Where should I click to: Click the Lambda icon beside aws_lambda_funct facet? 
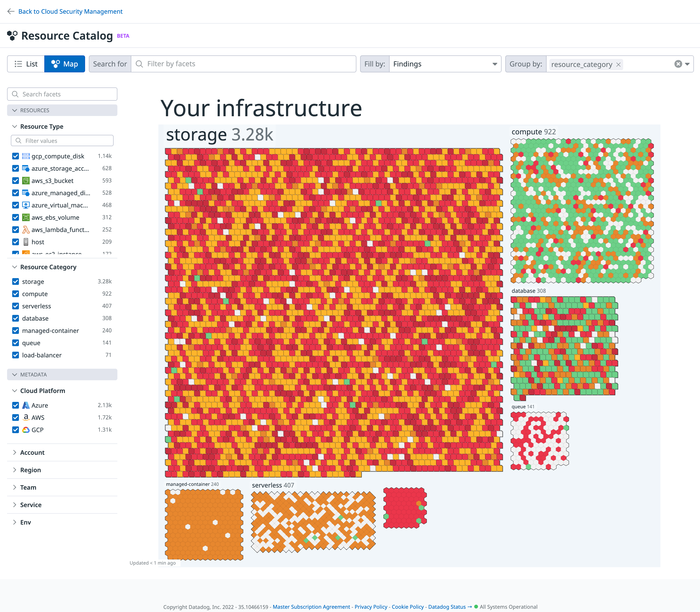point(26,230)
